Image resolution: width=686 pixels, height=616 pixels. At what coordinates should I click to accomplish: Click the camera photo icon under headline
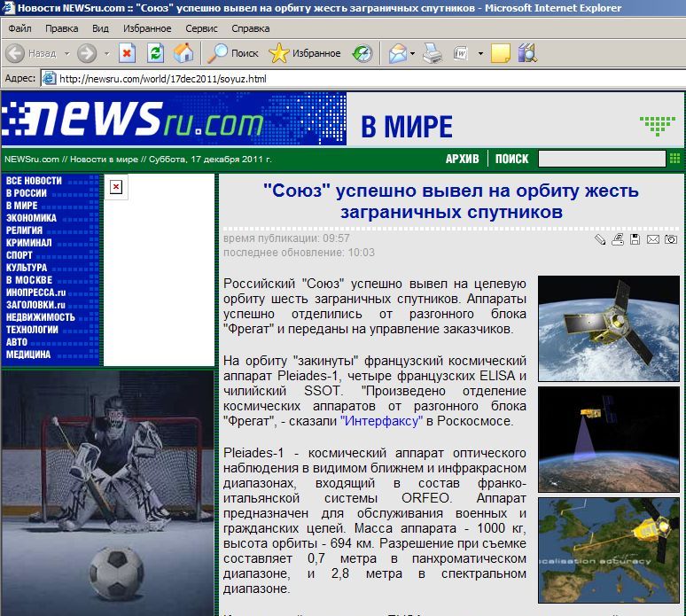pos(671,239)
